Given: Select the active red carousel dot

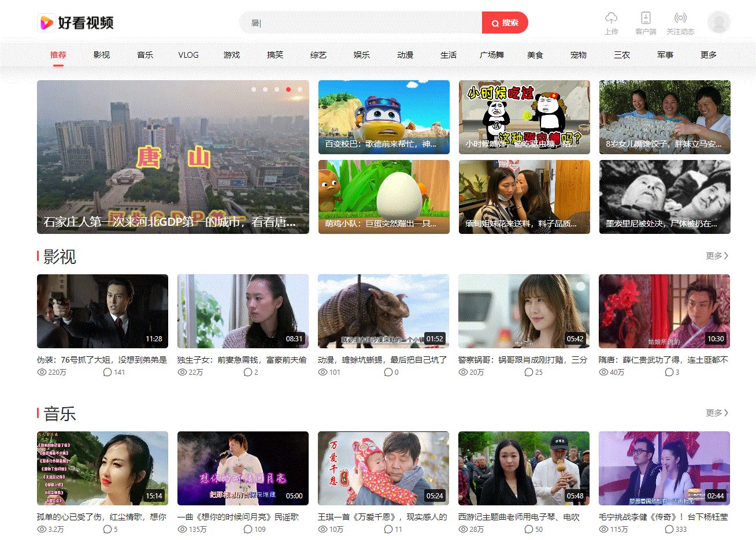Looking at the screenshot, I should click(x=288, y=90).
